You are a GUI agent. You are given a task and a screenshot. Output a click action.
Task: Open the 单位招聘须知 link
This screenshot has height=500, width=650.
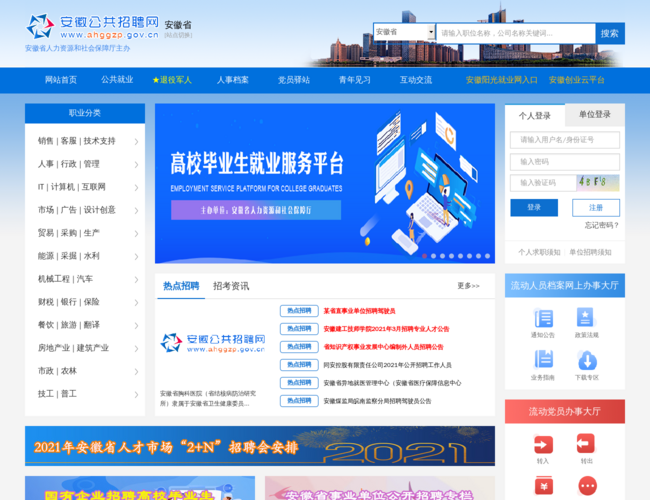(x=590, y=252)
